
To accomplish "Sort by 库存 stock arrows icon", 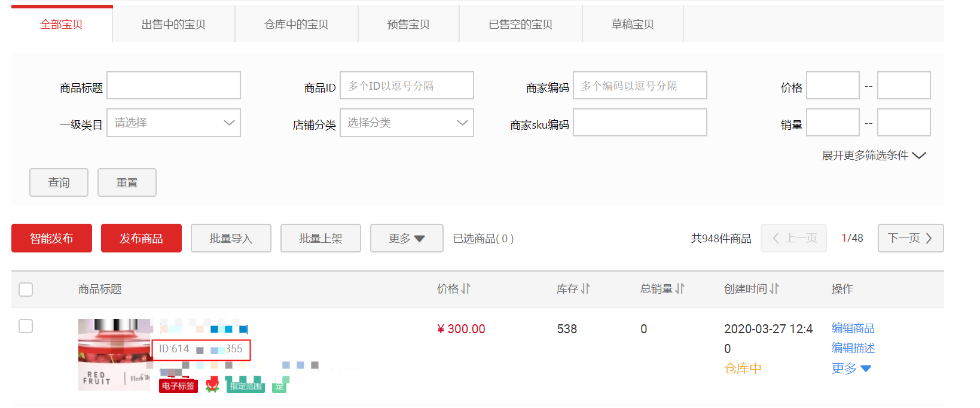I will [585, 289].
